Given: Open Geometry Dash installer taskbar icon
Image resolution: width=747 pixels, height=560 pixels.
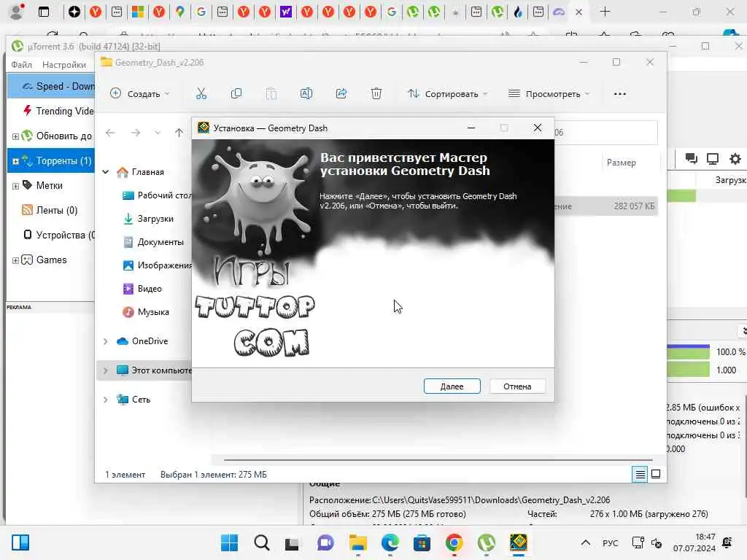Looking at the screenshot, I should tap(519, 542).
